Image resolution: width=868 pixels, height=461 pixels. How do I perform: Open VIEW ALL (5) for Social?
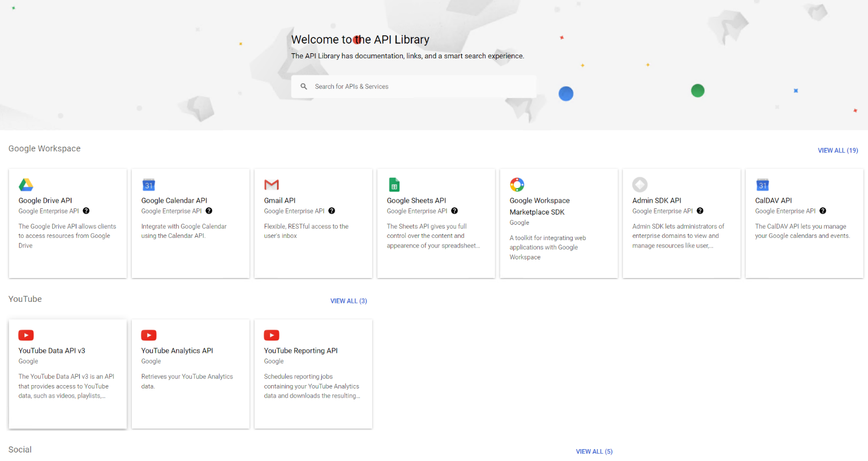594,451
